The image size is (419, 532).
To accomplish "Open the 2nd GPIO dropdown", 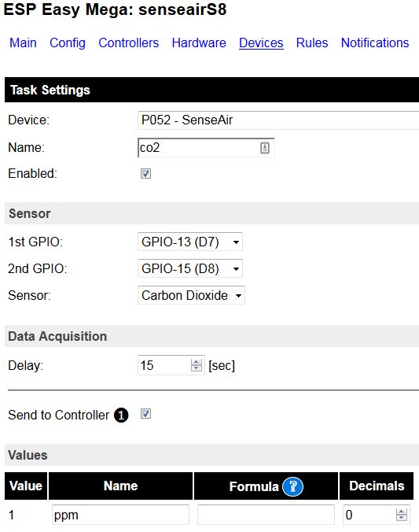I will click(x=189, y=268).
